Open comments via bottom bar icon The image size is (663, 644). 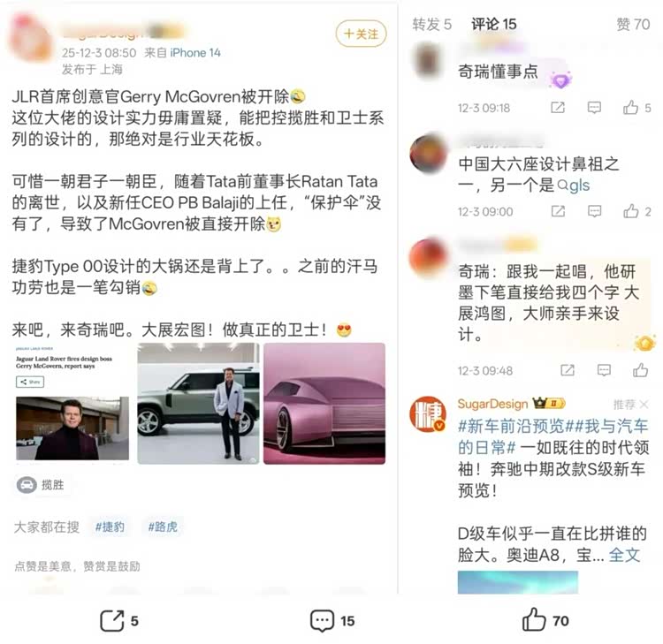[322, 620]
